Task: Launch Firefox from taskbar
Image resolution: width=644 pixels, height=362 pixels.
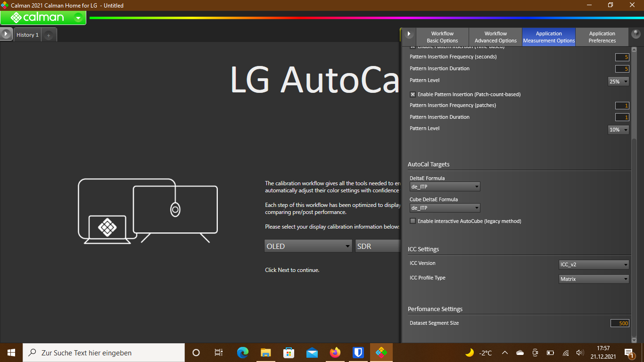Action: tap(335, 353)
